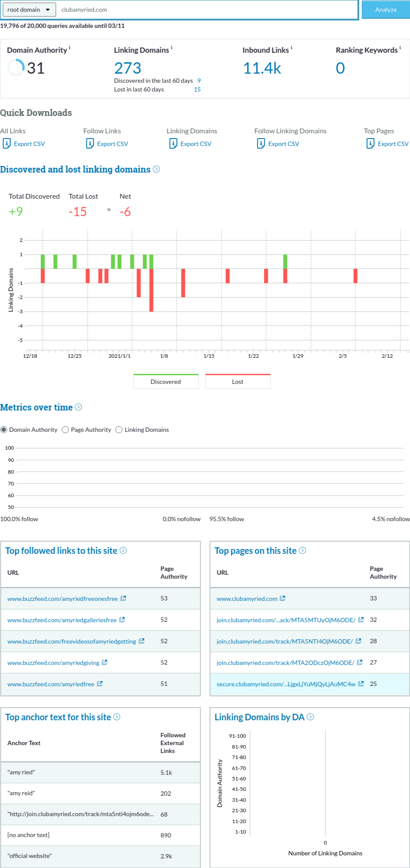Click the tallest red lost bar in chart

tap(151, 290)
